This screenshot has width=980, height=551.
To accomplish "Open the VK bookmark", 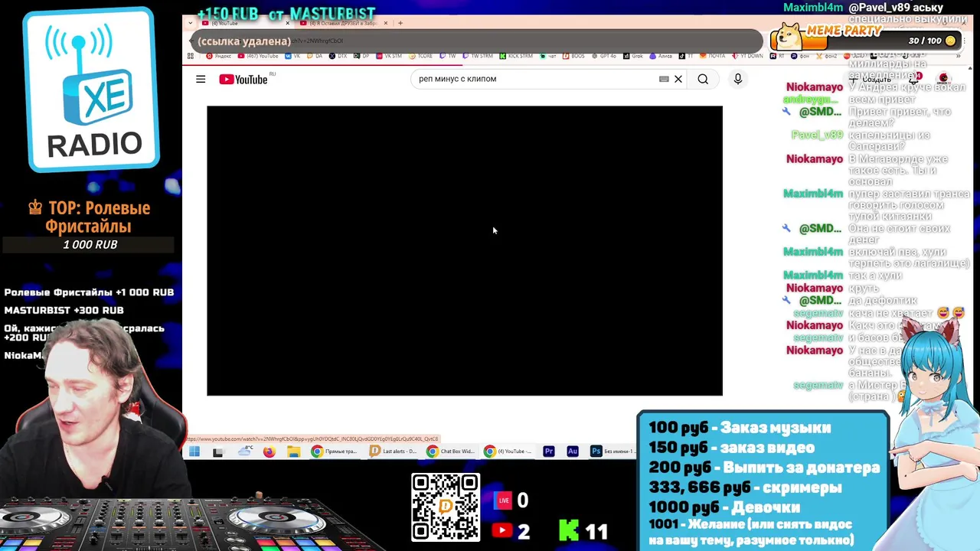I will click(x=292, y=56).
